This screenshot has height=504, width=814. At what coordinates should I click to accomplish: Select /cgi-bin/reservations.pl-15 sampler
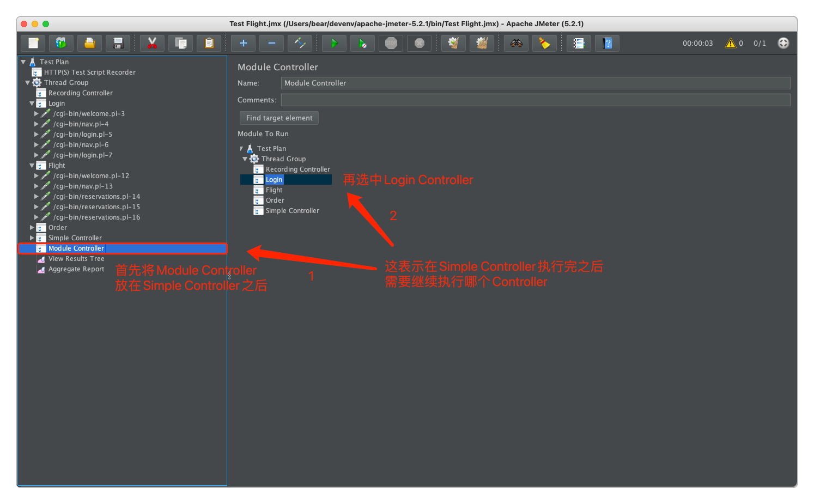coord(96,207)
